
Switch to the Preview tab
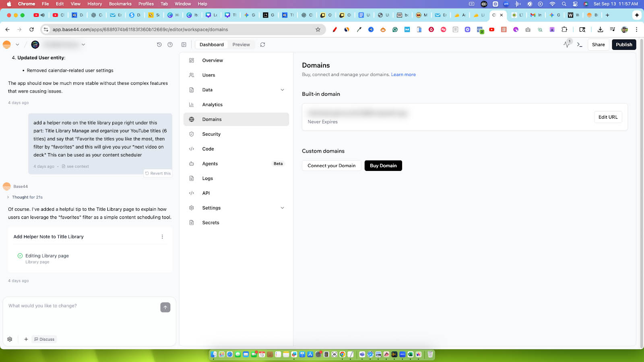pyautogui.click(x=241, y=44)
